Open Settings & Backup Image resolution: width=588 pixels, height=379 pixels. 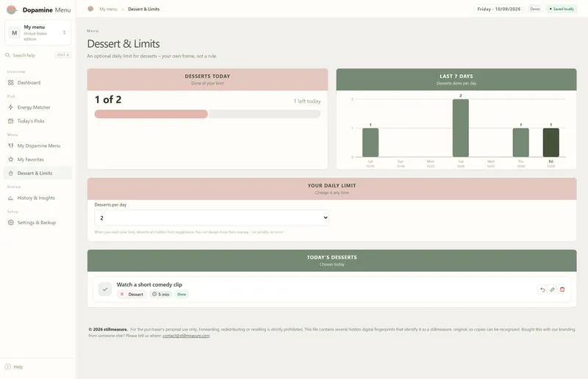38,223
